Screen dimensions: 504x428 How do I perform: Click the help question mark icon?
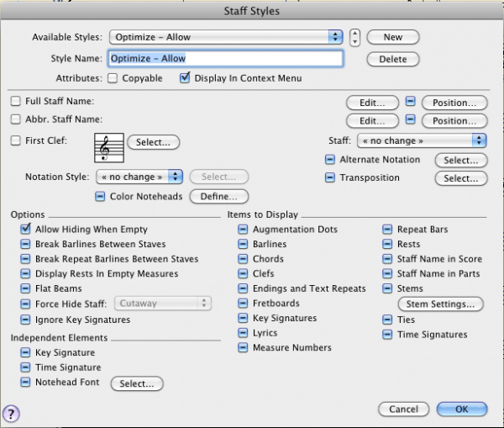[x=12, y=413]
